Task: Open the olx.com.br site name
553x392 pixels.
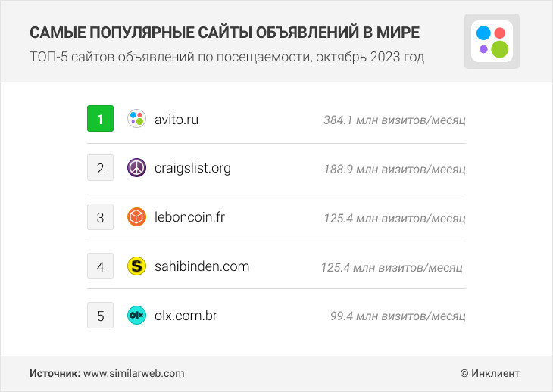Action: [185, 316]
